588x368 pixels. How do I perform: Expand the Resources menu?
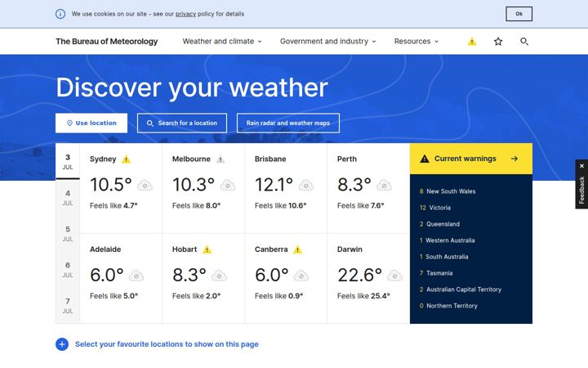(x=416, y=42)
